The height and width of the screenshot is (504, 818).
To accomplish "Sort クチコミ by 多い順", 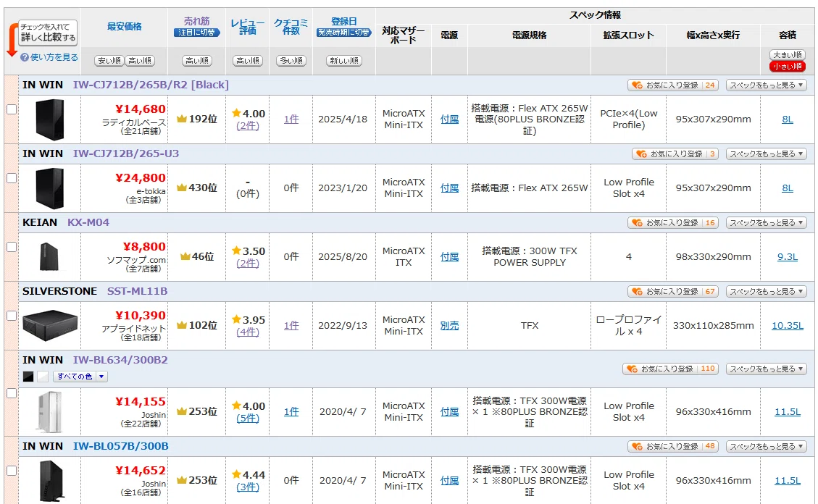I will click(x=291, y=60).
